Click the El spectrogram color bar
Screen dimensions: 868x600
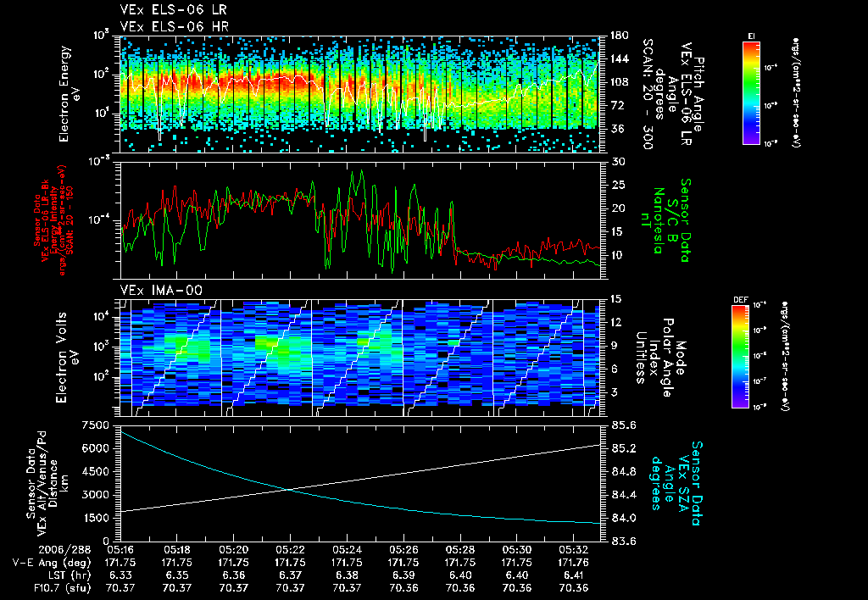(751, 93)
